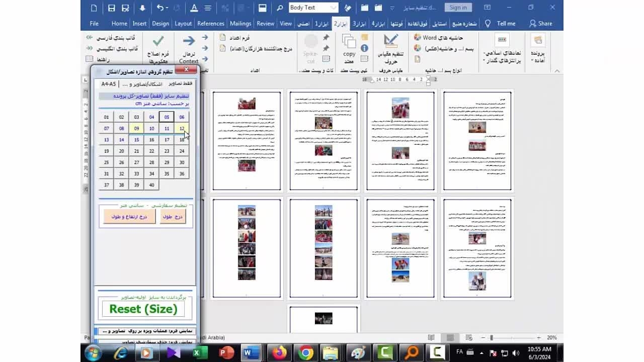
Task: Switch to Print Layout view in status bar
Action: point(450,338)
